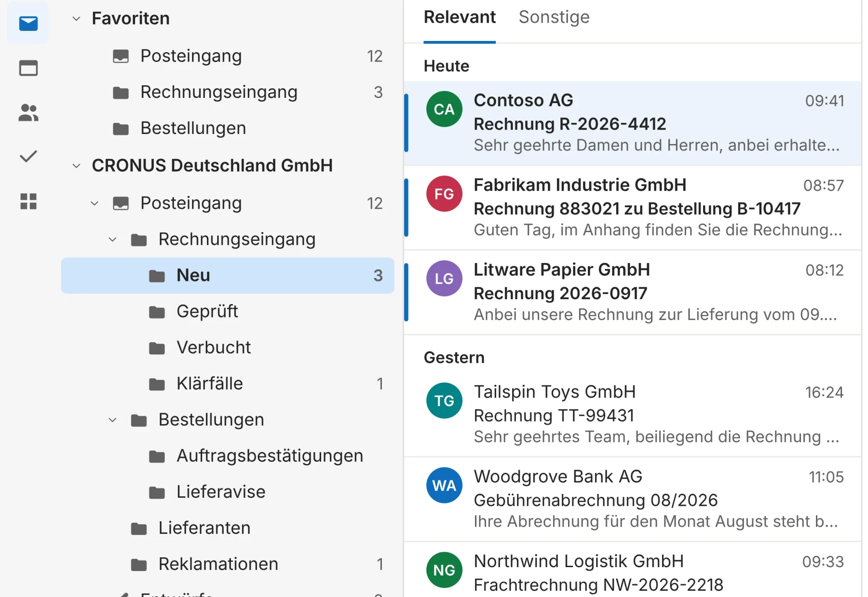Screen dimensions: 868x597
Task: Click sender name Tailspin Toys GmbH
Action: (555, 392)
